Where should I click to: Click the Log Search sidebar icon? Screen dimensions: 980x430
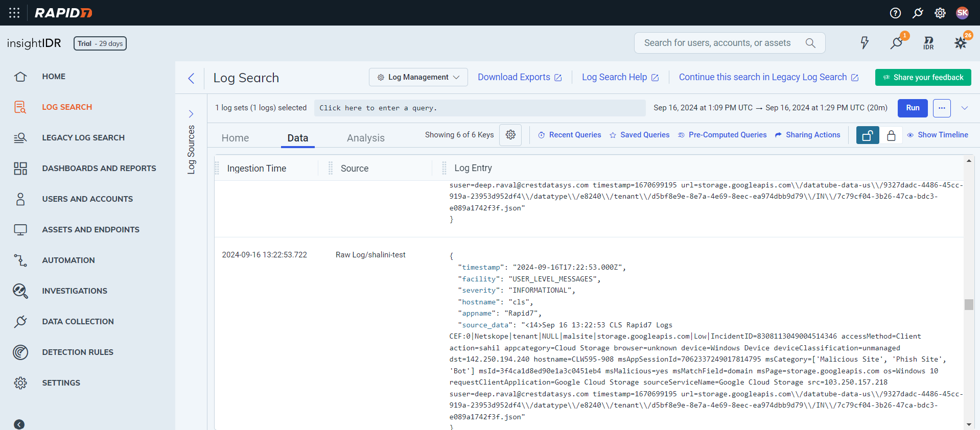[x=20, y=107]
